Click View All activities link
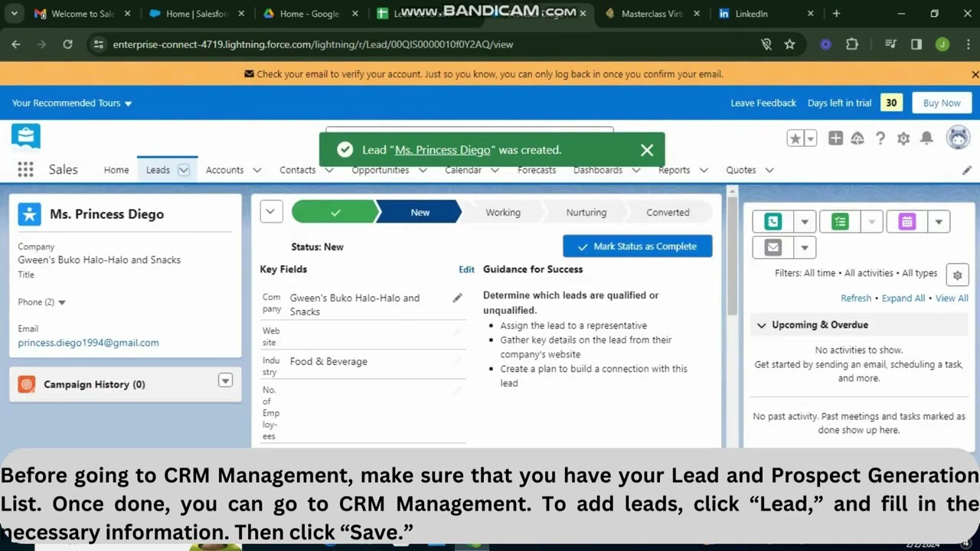 (952, 298)
